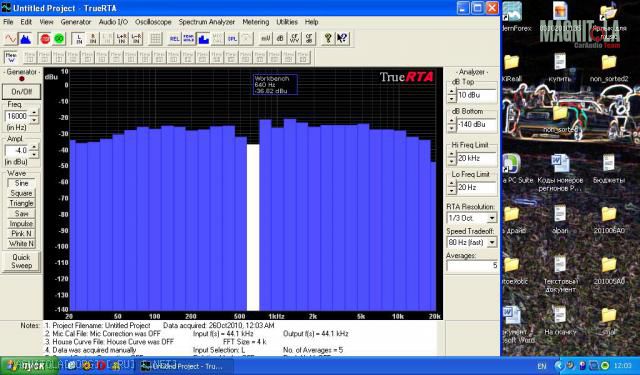Image resolution: width=640 pixels, height=375 pixels.
Task: Open the Help topics key icon
Action: (x=328, y=39)
